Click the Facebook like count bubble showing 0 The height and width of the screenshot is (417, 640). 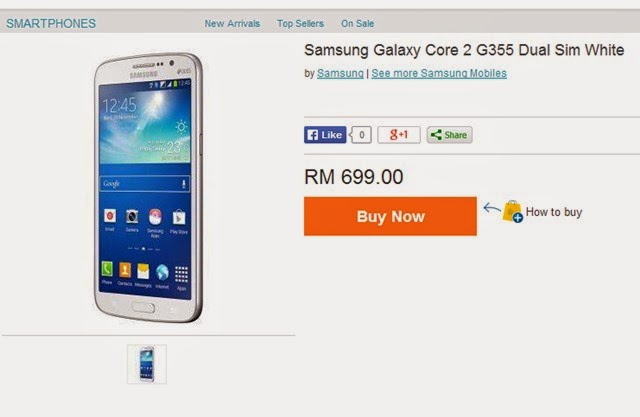361,135
